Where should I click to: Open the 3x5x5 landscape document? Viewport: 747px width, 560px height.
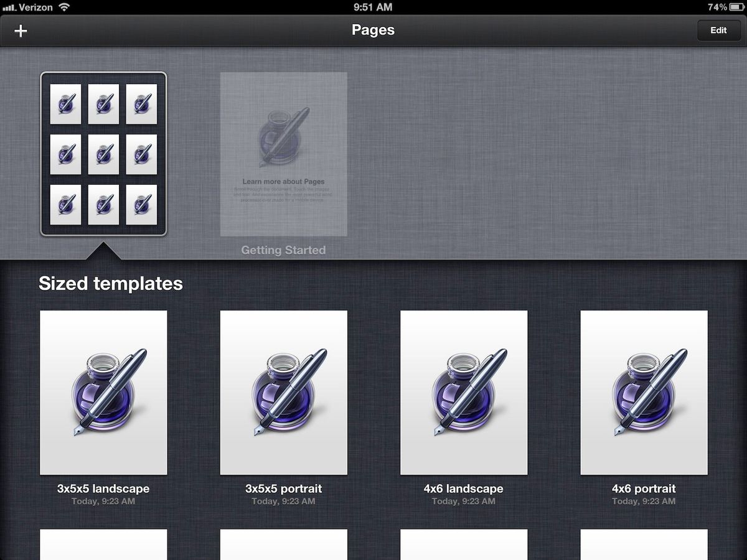pos(103,393)
